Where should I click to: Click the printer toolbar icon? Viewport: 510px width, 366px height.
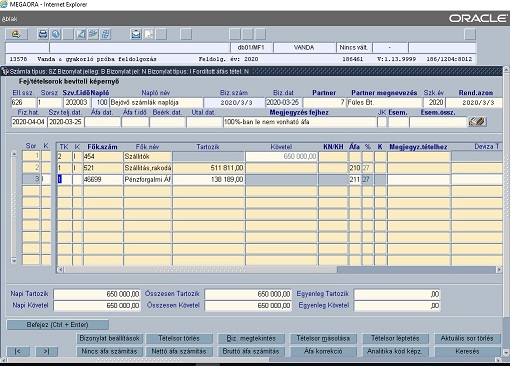click(x=43, y=34)
